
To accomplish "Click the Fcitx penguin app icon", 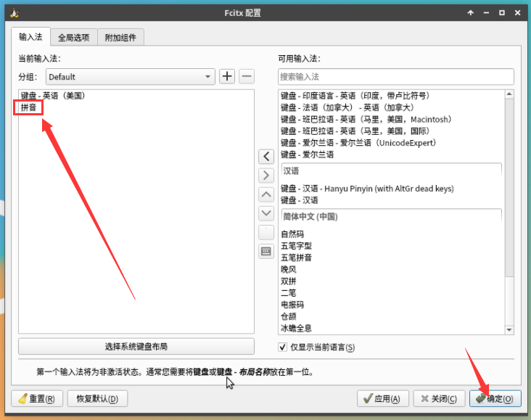I will click(15, 13).
